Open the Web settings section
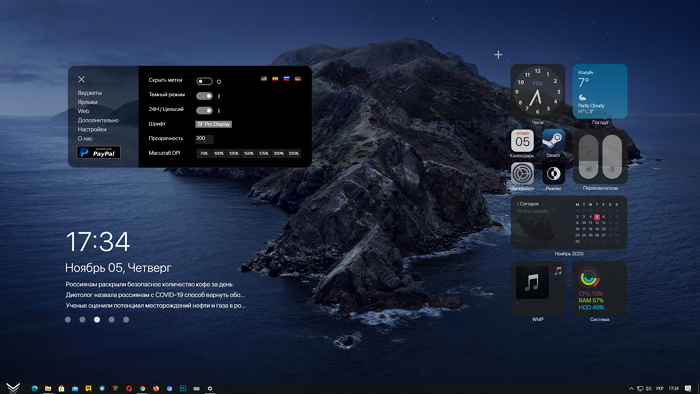700x394 pixels. point(83,111)
